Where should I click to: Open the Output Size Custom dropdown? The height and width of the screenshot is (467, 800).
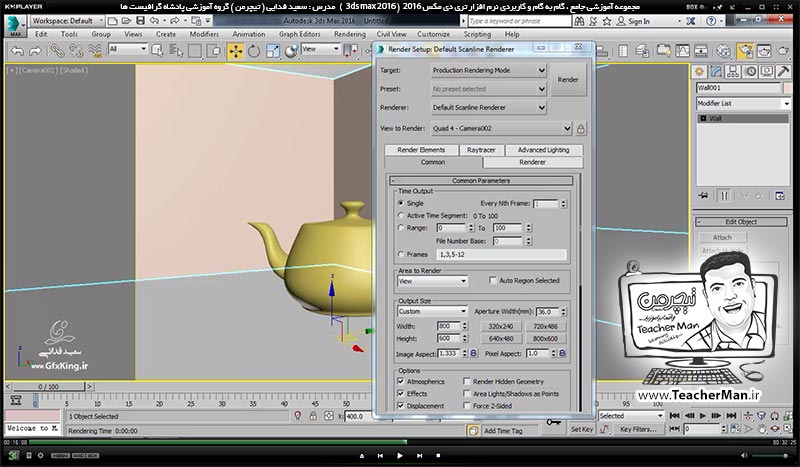(432, 311)
